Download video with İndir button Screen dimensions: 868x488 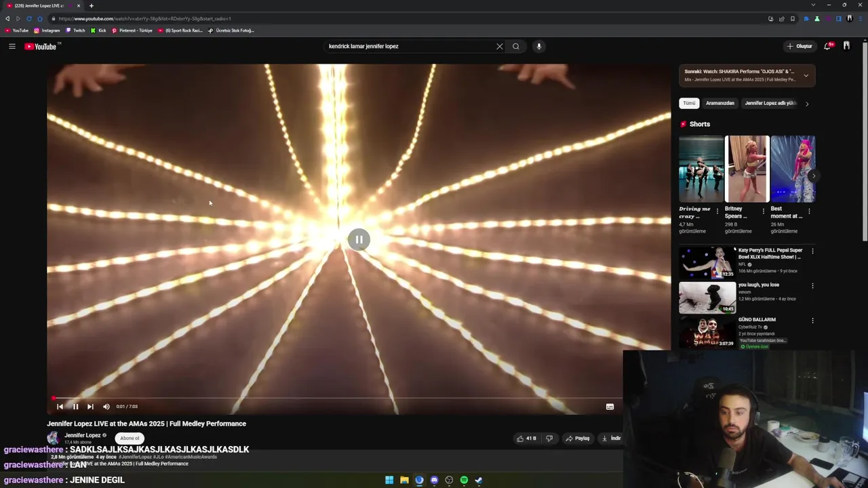click(611, 439)
